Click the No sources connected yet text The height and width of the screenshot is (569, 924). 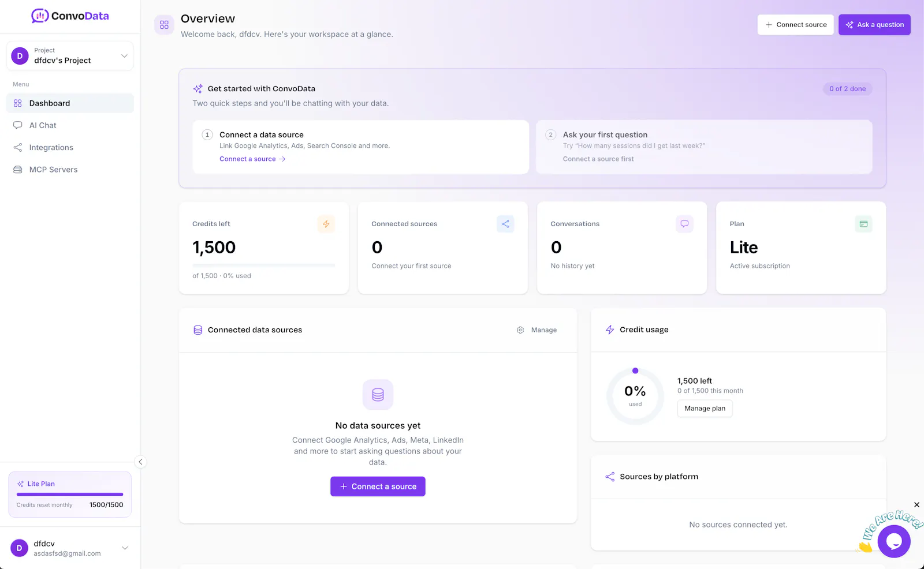738,525
